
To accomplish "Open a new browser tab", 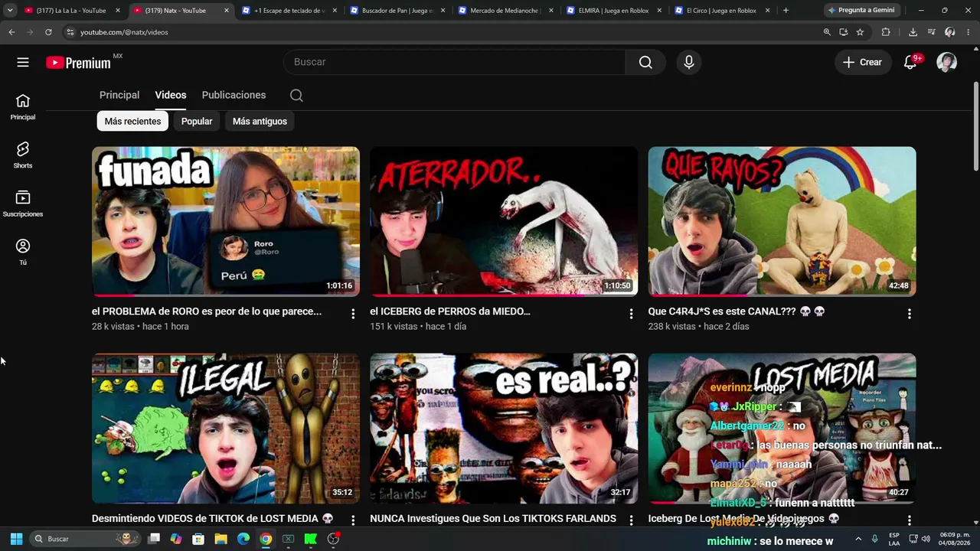I will pos(786,11).
